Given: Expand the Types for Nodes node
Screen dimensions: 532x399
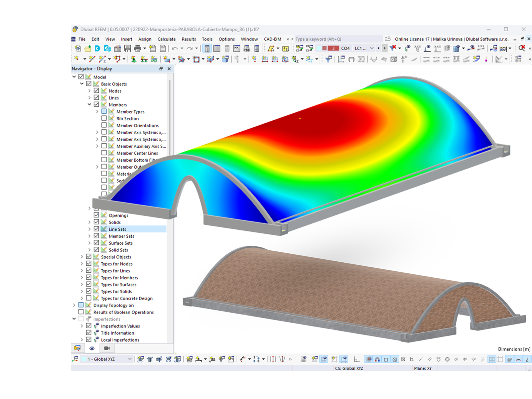Looking at the screenshot, I should pos(82,263).
